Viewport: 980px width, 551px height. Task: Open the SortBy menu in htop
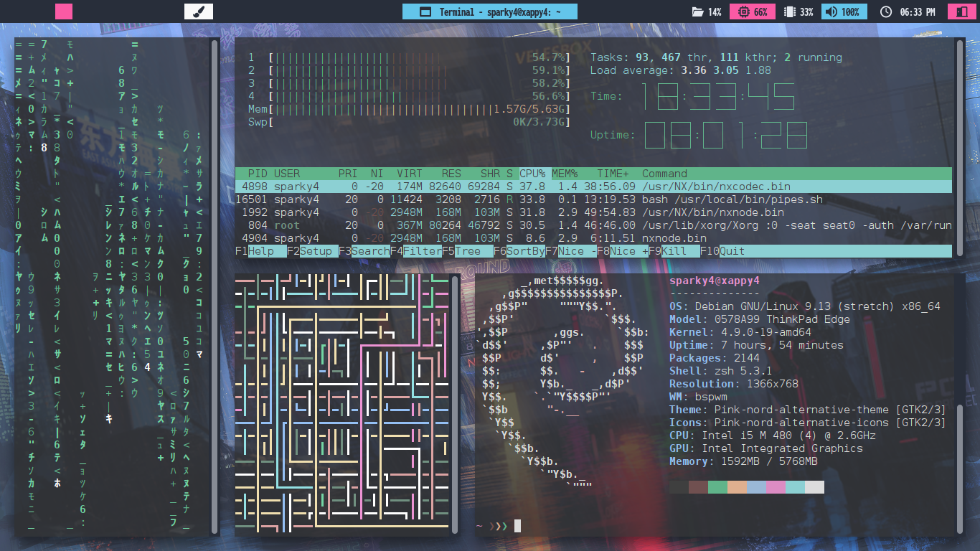tap(525, 251)
